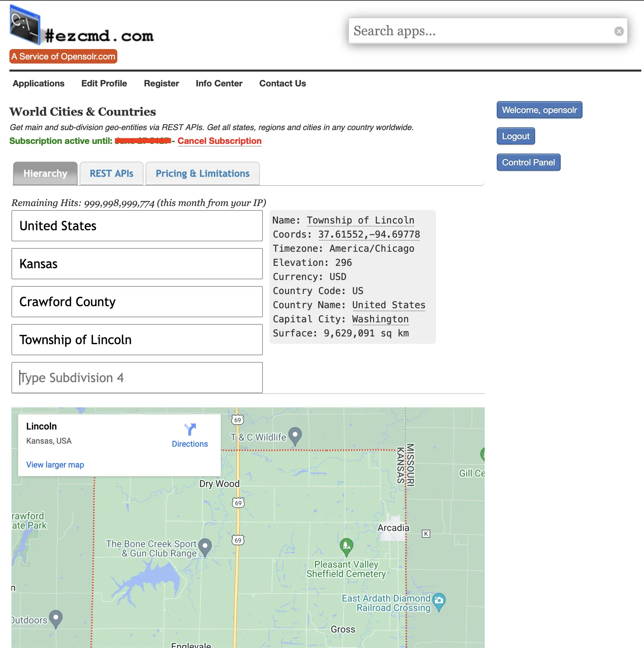Select the Bone Creek Gun Club pin
The width and height of the screenshot is (644, 648).
click(x=205, y=547)
